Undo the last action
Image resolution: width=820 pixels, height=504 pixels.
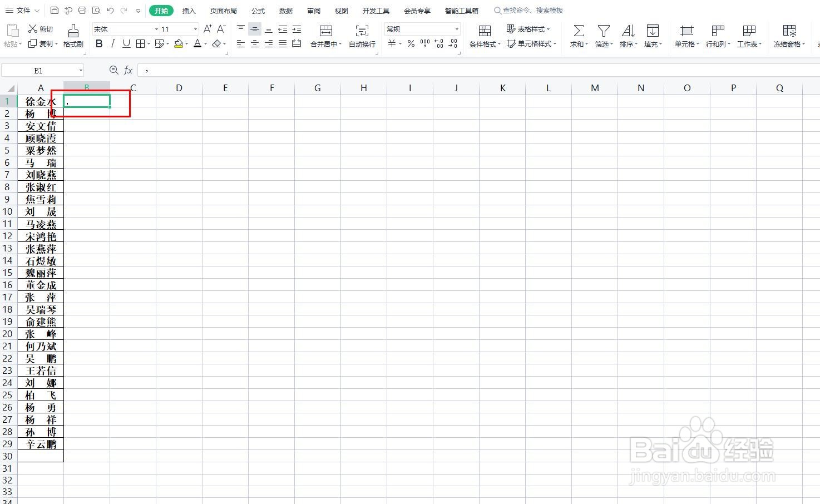coord(110,11)
